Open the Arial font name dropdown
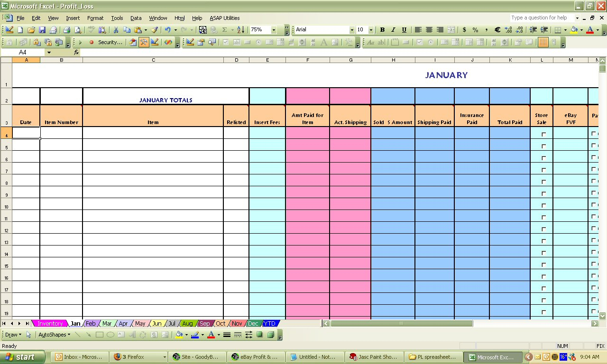607x364 pixels. (x=352, y=30)
